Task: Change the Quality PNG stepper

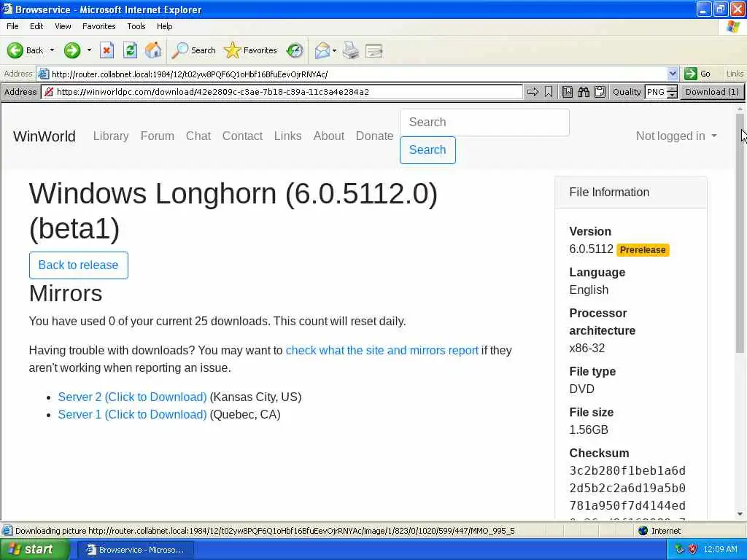Action: point(672,92)
